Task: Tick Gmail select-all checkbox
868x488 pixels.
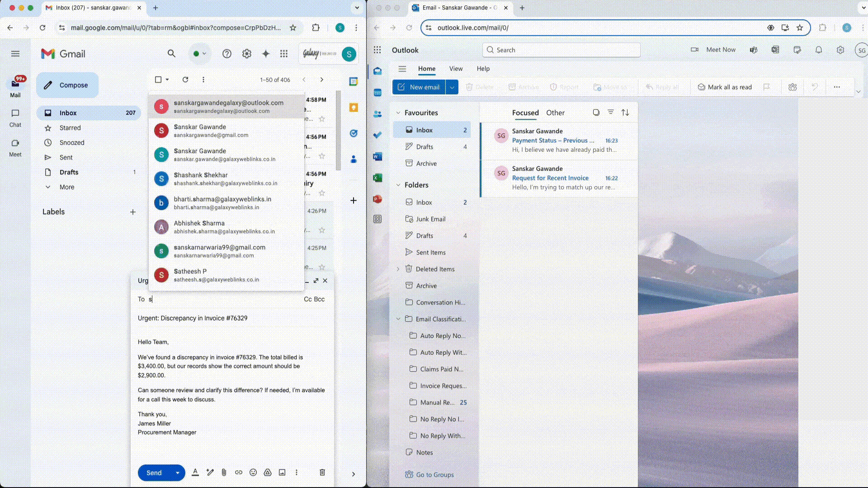Action: [x=158, y=80]
